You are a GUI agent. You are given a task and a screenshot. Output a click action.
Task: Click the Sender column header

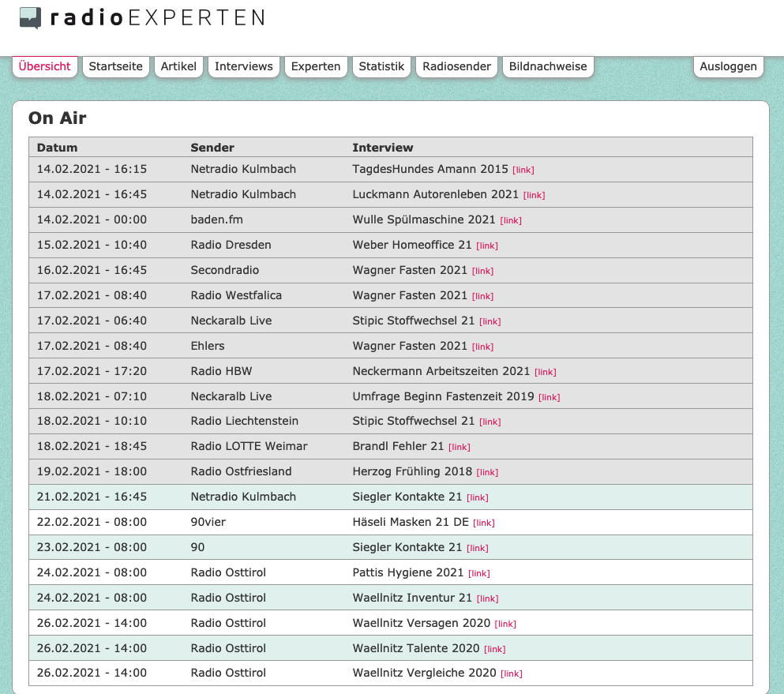coord(212,148)
